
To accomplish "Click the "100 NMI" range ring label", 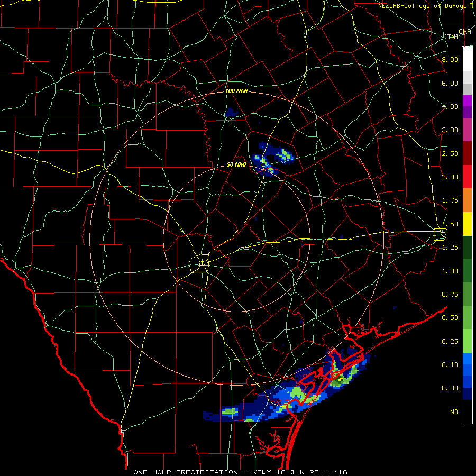I will click(x=236, y=91).
